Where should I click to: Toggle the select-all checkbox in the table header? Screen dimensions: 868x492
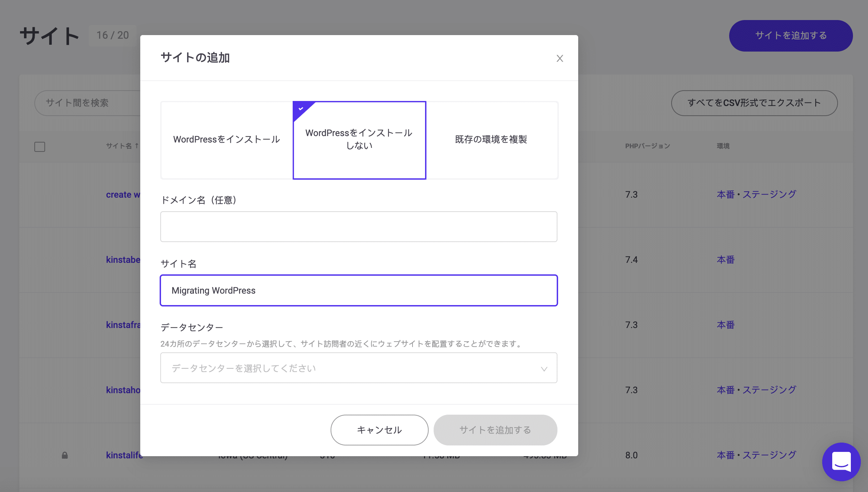39,146
